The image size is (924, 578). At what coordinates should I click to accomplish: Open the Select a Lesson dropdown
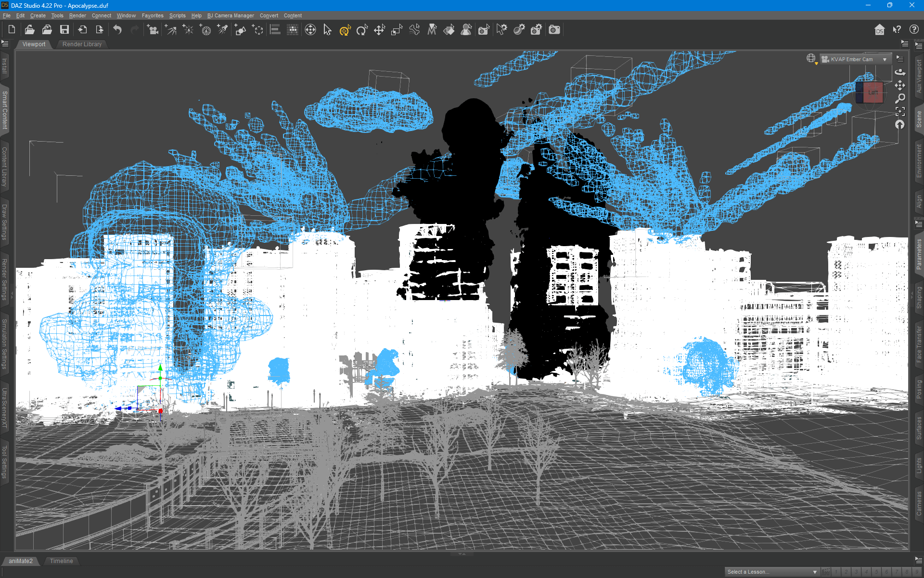point(771,572)
